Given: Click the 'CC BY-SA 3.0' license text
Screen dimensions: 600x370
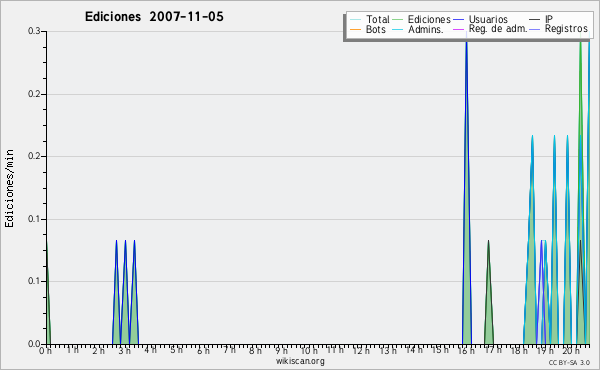Looking at the screenshot, I should point(569,362).
